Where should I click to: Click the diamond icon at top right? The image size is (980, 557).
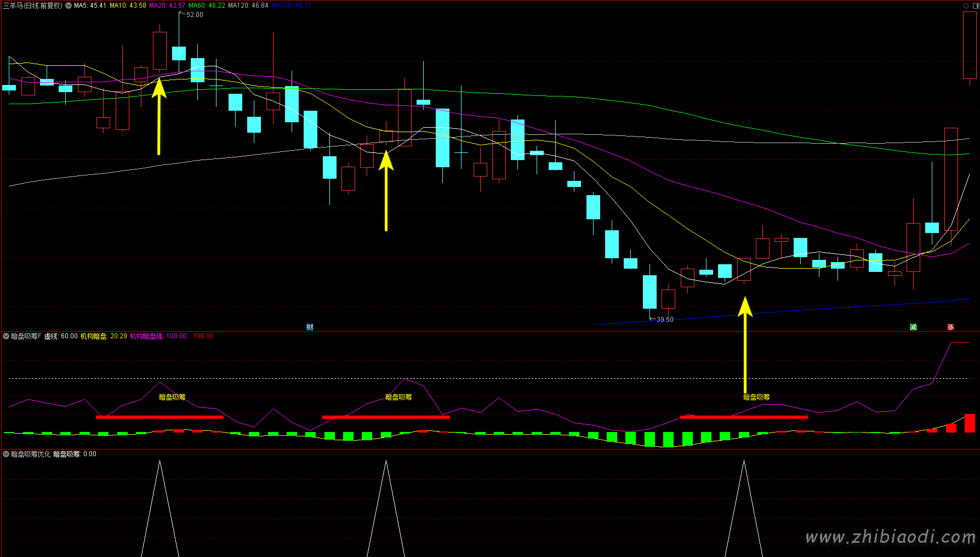coord(966,5)
